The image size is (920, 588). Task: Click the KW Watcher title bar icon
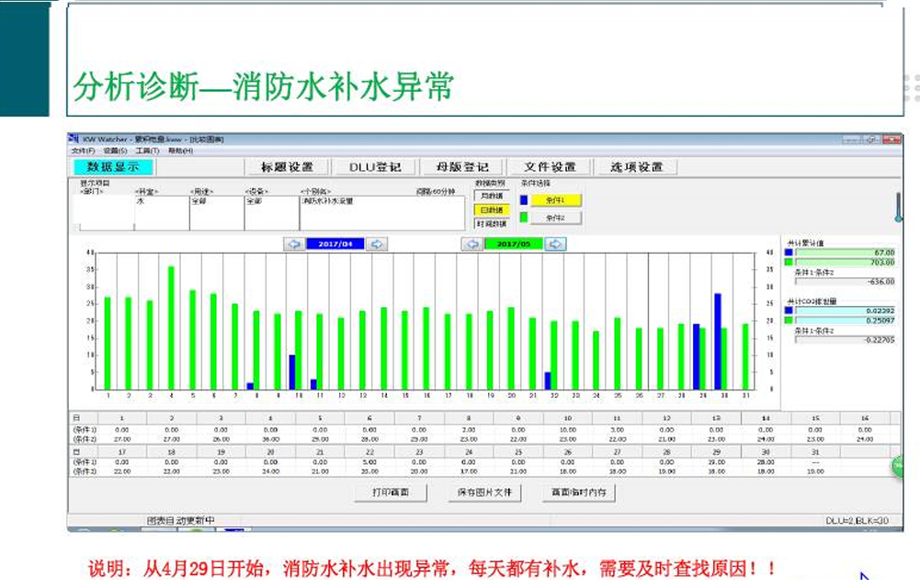74,139
